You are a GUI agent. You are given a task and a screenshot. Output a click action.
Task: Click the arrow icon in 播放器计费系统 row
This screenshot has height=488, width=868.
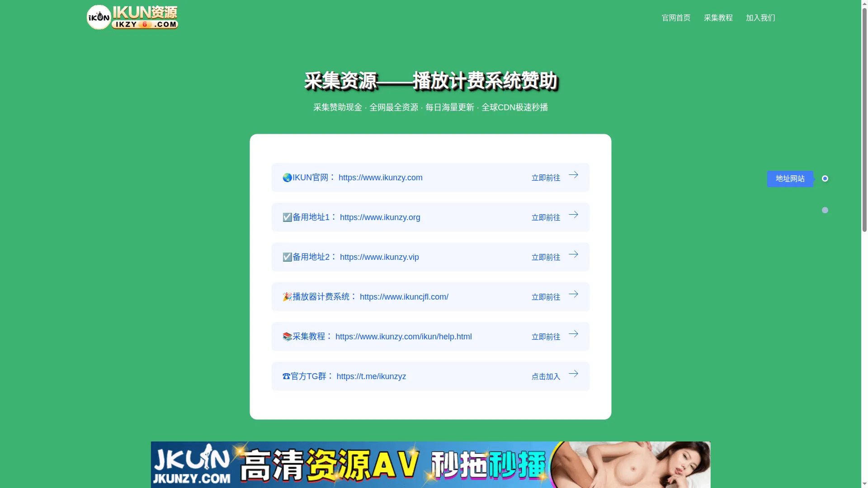[x=573, y=294]
